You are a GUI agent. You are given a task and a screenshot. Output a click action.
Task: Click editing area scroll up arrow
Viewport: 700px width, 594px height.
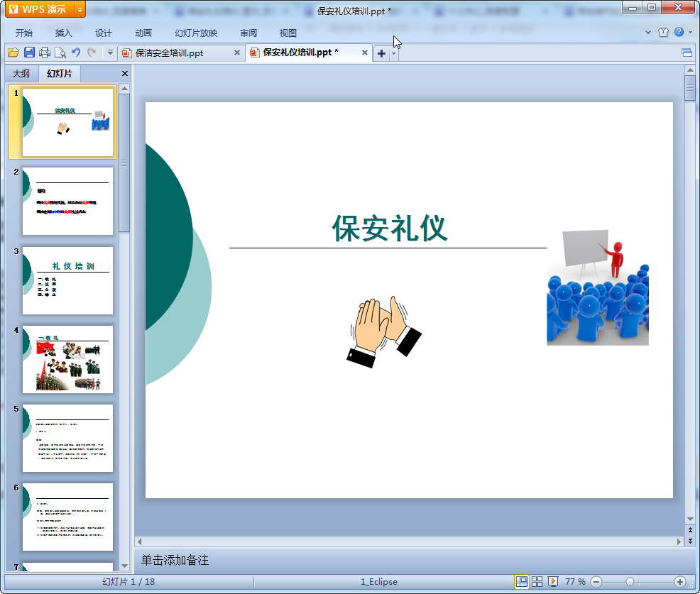point(690,70)
